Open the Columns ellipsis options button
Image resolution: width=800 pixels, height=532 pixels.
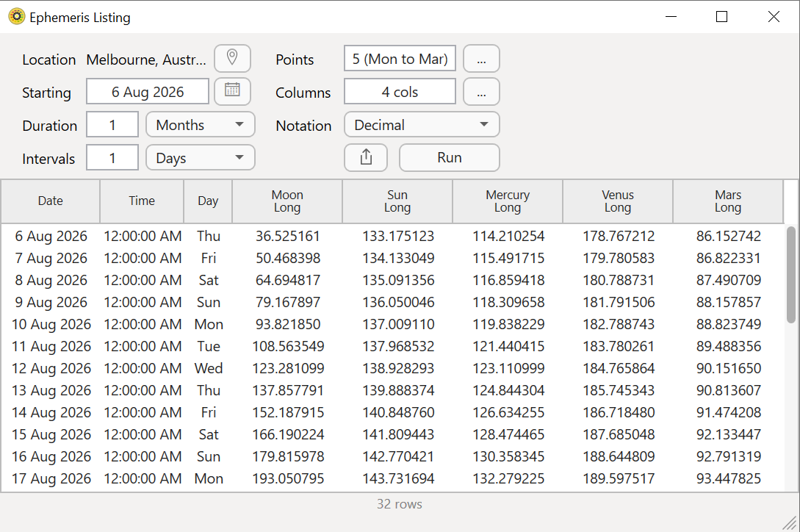coord(481,91)
